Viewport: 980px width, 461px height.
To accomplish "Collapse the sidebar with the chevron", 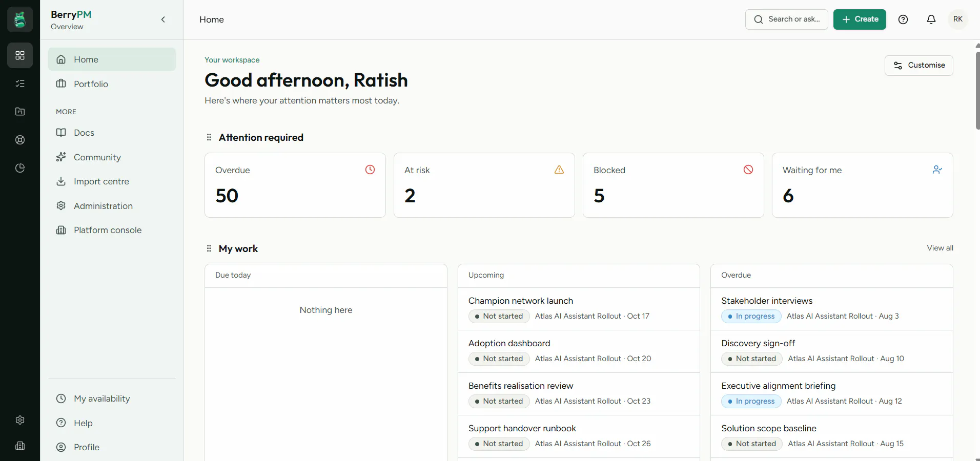I will tap(163, 19).
